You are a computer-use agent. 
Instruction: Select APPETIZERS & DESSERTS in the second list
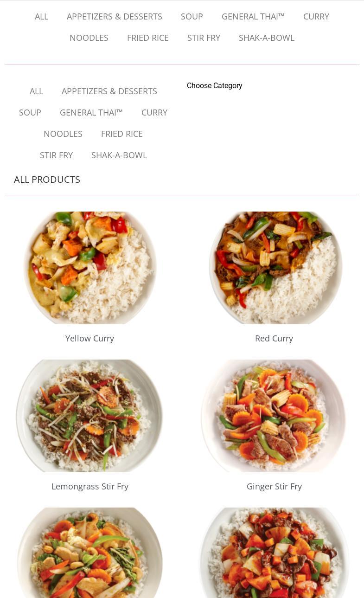[109, 91]
